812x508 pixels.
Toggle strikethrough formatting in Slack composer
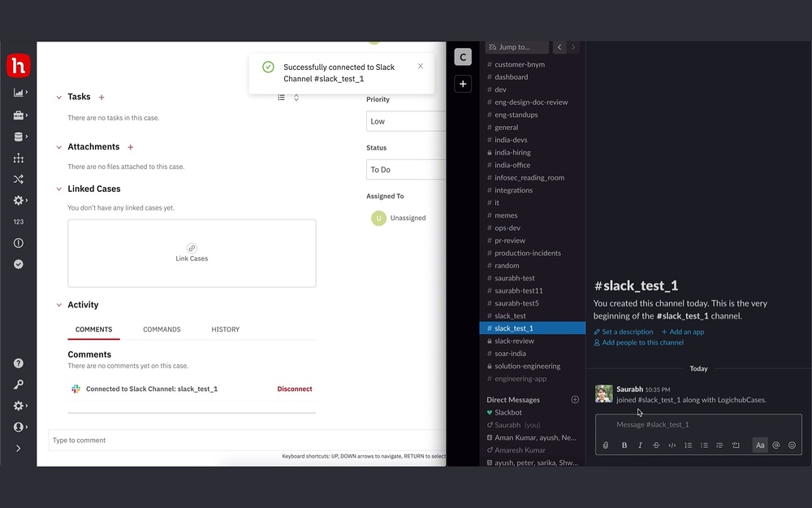tap(656, 445)
